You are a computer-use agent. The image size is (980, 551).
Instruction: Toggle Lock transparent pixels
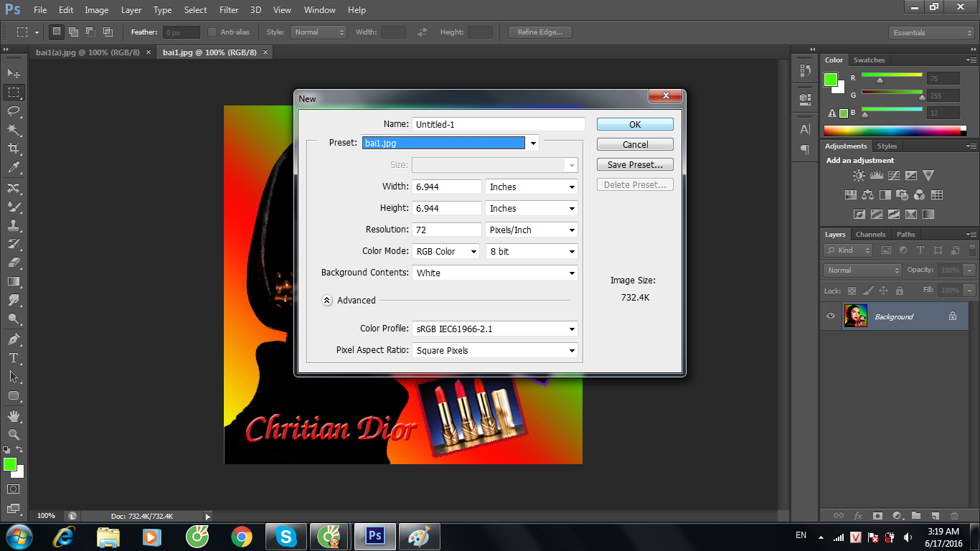pos(852,291)
